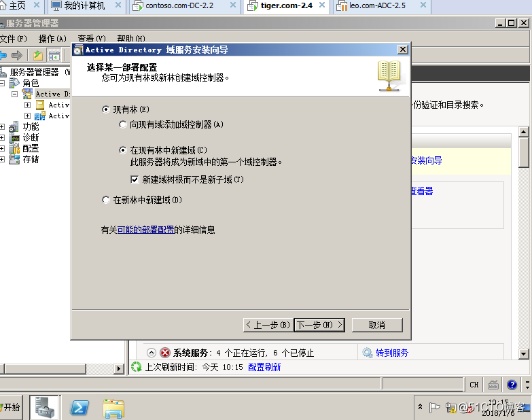
Task: Click the Storage (存储) node icon
Action: pos(14,159)
